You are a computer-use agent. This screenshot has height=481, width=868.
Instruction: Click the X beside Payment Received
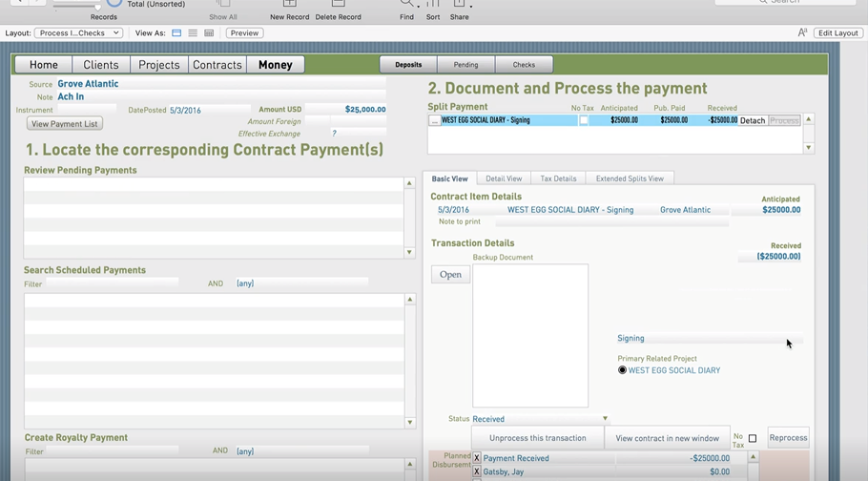pyautogui.click(x=477, y=458)
